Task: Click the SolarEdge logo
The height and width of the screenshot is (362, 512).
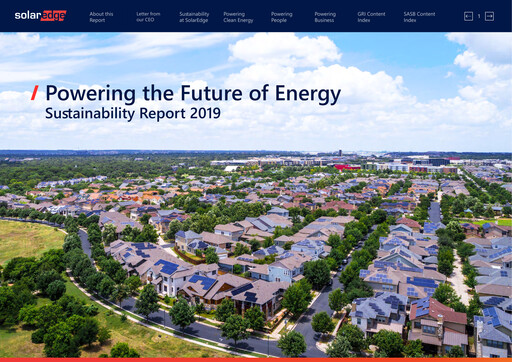Action: coord(40,16)
